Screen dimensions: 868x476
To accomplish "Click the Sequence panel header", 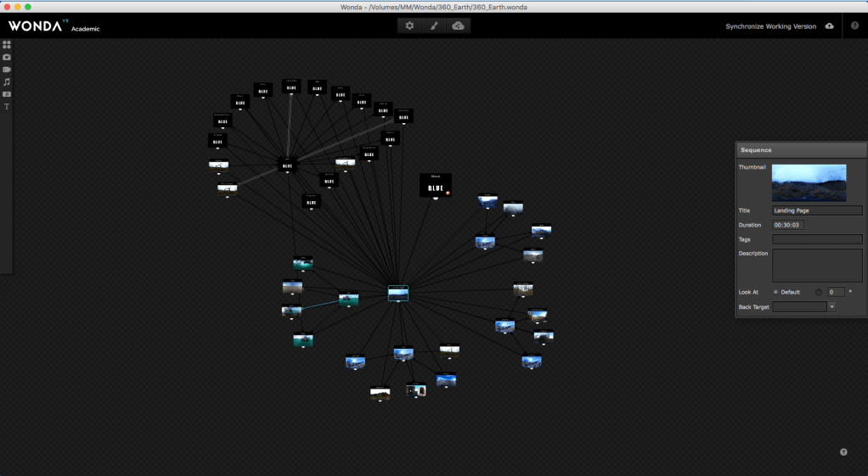I will tap(798, 150).
